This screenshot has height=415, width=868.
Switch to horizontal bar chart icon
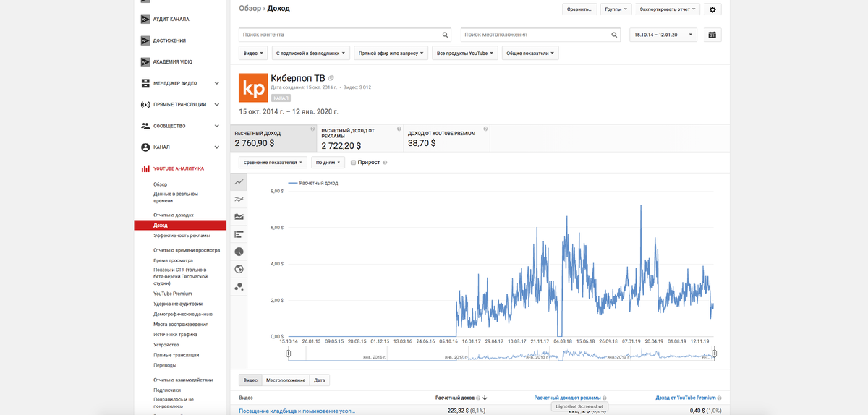[x=239, y=234]
